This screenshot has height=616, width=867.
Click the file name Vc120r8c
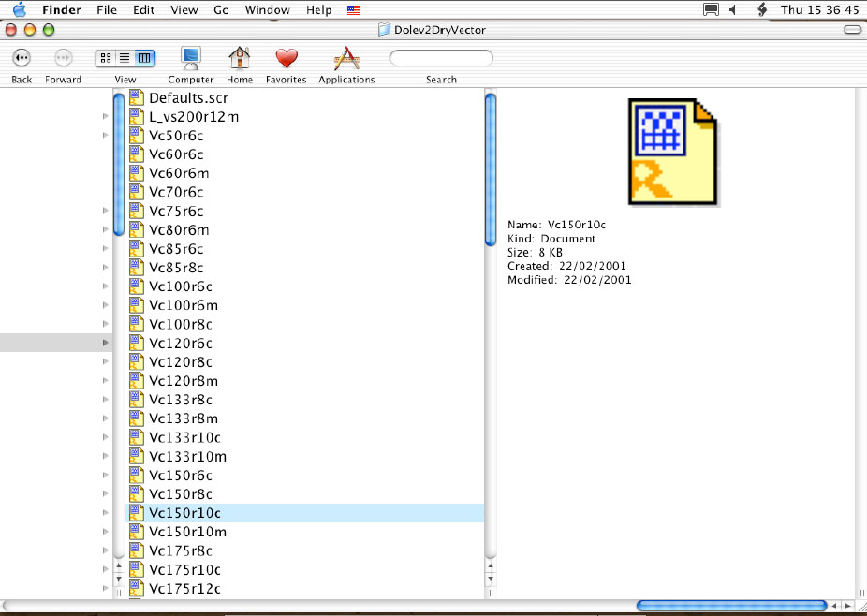click(x=181, y=361)
